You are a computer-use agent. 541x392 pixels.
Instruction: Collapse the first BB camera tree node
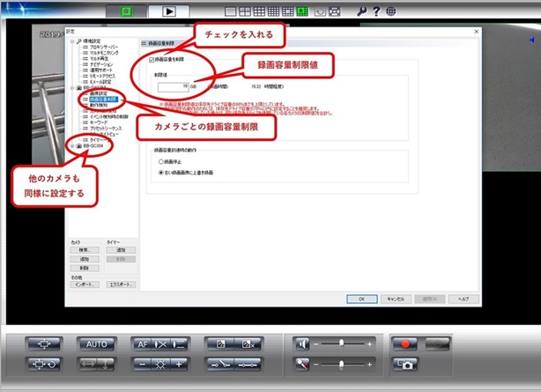[72, 87]
